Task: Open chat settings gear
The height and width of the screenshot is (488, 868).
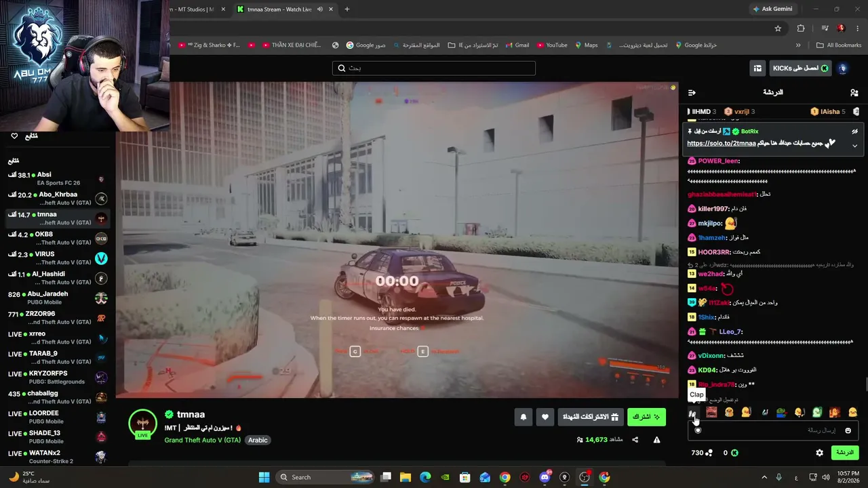Action: click(819, 453)
